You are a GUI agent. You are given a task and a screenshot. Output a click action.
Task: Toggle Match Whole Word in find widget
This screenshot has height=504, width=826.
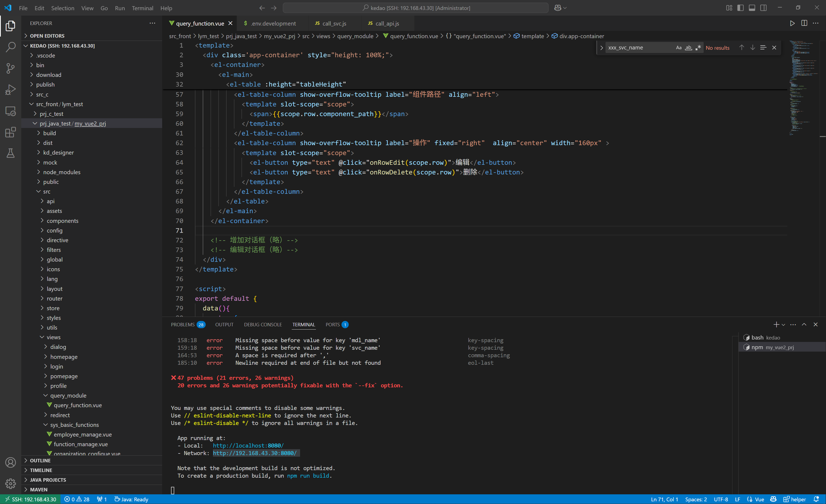click(688, 48)
